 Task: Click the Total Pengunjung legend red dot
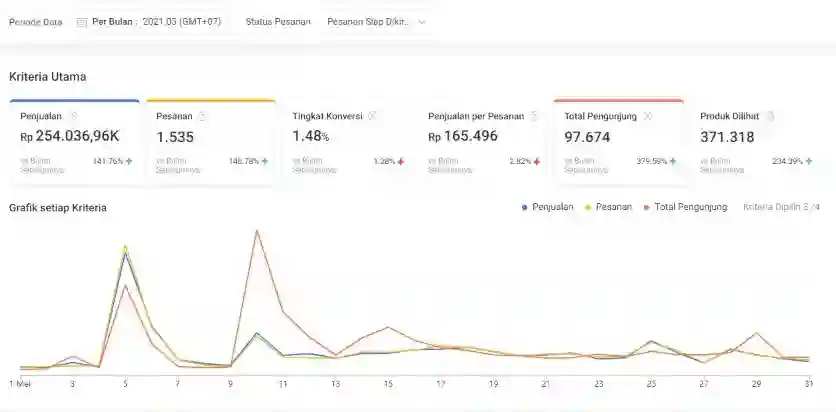tap(647, 207)
